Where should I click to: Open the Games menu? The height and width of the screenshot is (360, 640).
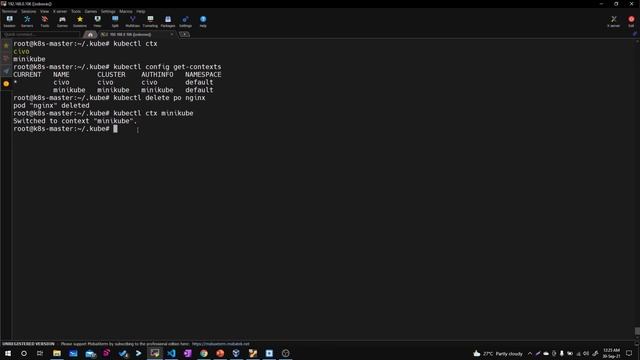[91, 11]
